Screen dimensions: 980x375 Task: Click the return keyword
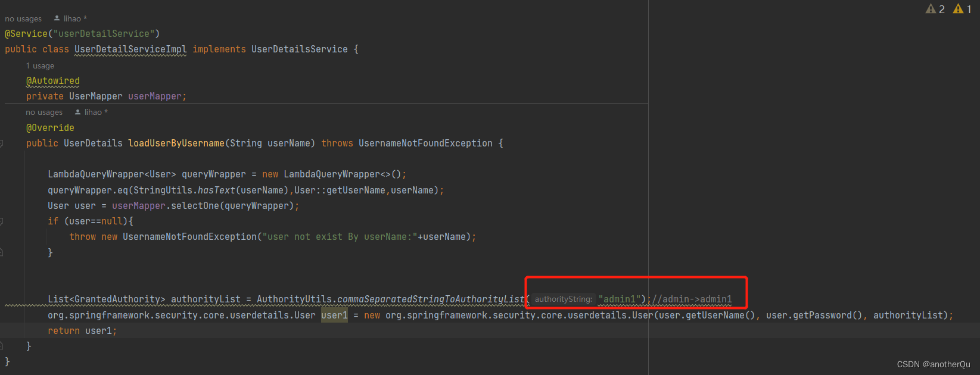pyautogui.click(x=64, y=330)
